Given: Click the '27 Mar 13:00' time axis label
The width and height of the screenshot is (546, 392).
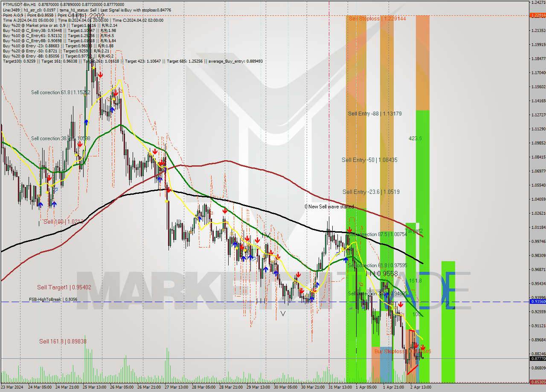Looking at the screenshot, I should coord(176,387).
